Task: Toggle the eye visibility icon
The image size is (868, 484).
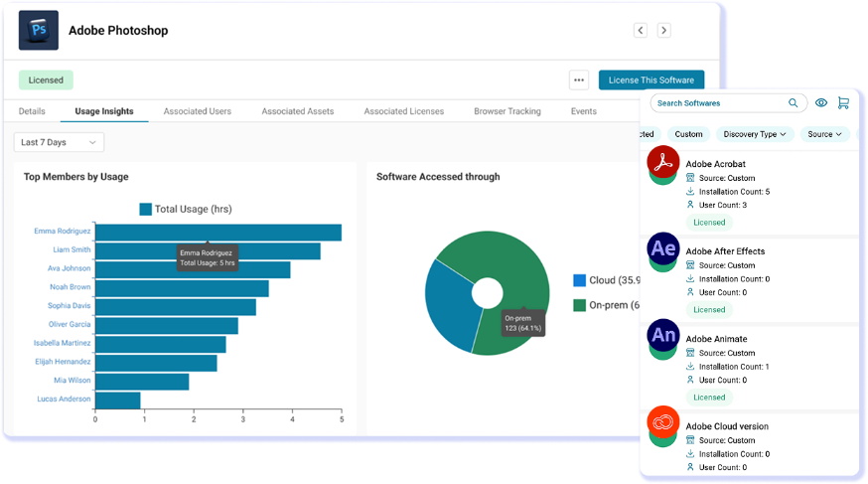Action: 821,103
